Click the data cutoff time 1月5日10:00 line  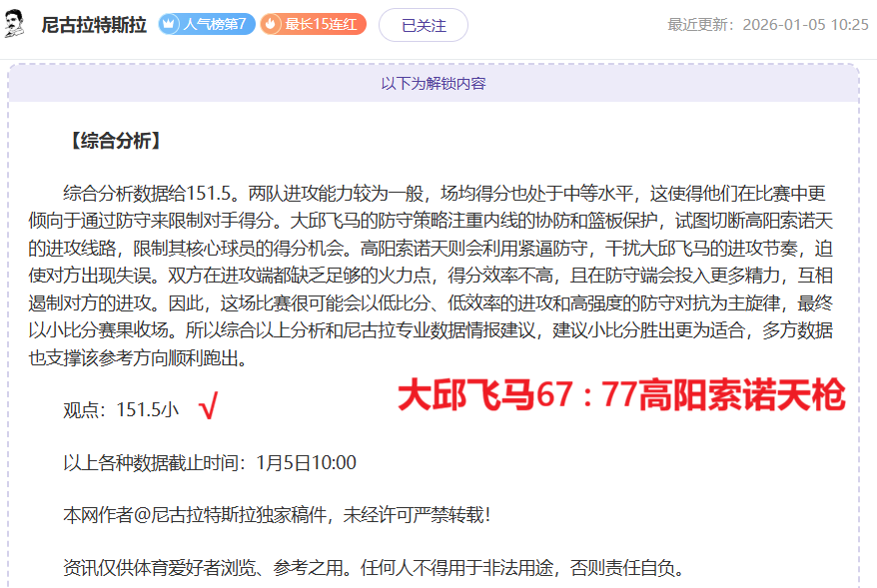pos(209,462)
